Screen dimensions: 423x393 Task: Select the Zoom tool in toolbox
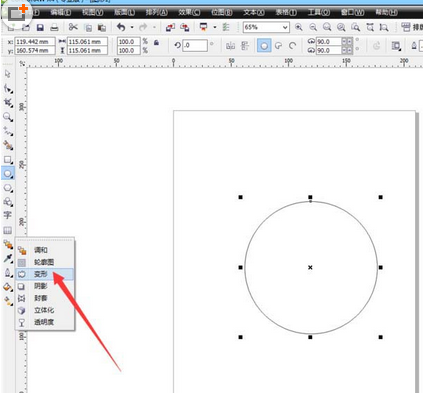(x=8, y=117)
